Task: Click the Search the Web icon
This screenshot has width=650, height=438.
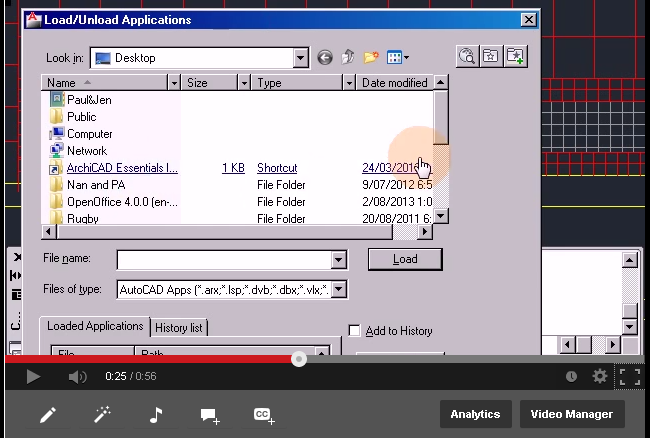Action: click(466, 57)
